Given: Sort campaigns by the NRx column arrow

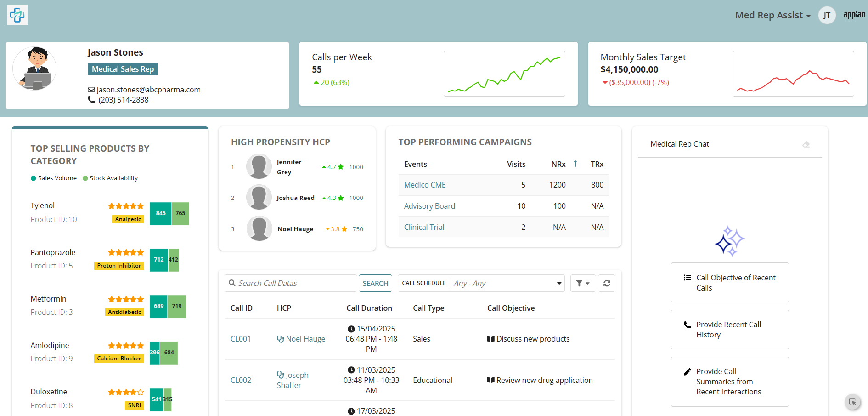Looking at the screenshot, I should coord(575,164).
